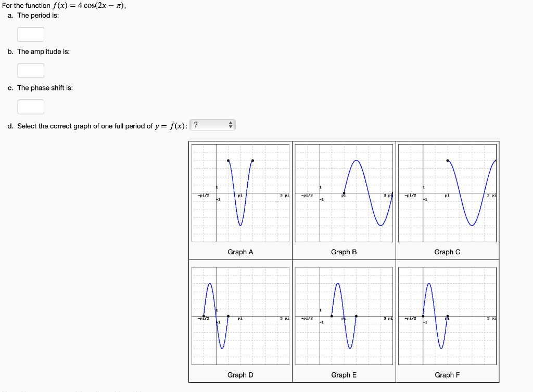
Task: Click the phase shift answer input box
Action: pyautogui.click(x=30, y=107)
